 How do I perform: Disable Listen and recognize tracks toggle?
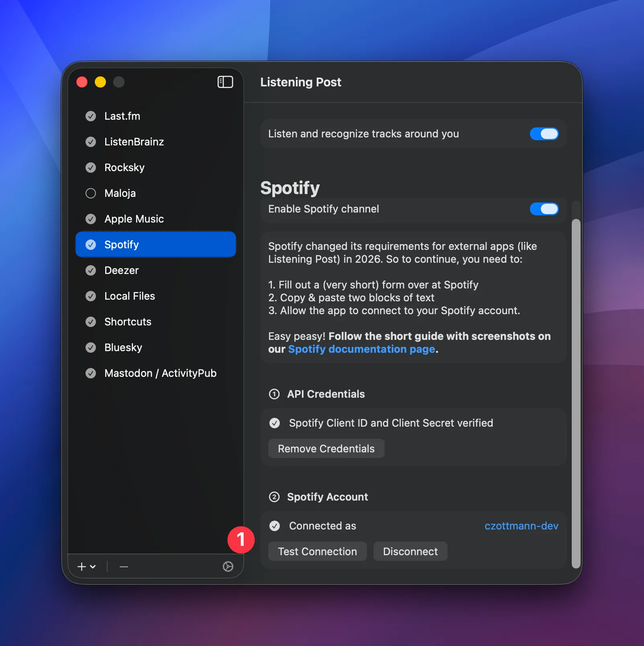coord(544,134)
